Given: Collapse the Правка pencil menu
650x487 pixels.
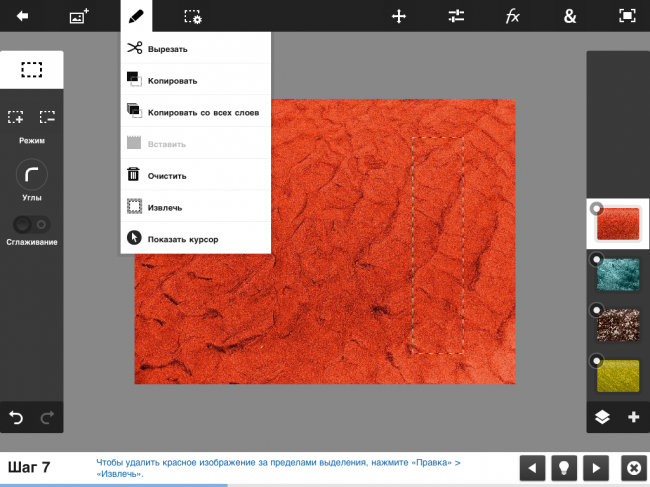Looking at the screenshot, I should 135,16.
